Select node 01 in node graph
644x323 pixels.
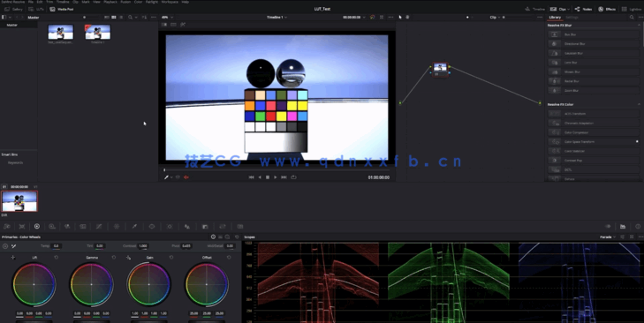coord(440,69)
